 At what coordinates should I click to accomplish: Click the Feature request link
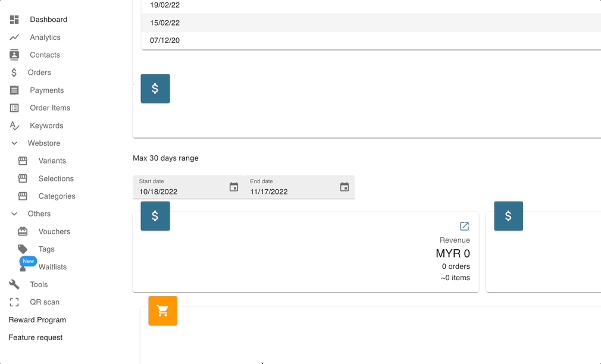[x=35, y=337]
